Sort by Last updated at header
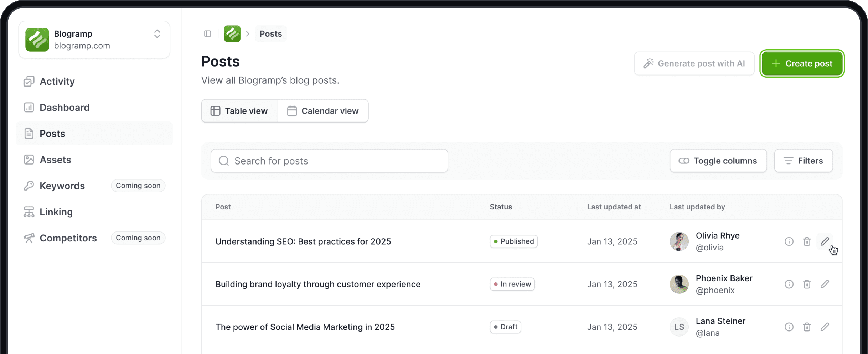The height and width of the screenshot is (354, 868). click(x=614, y=207)
